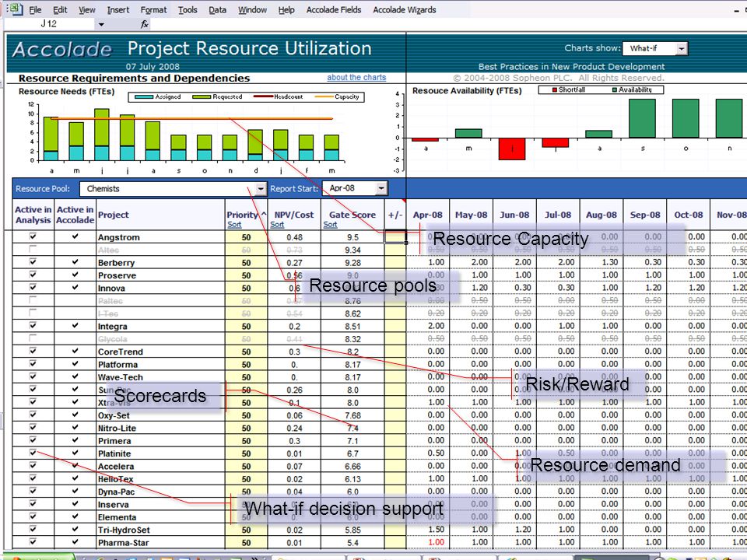Image resolution: width=747 pixels, height=560 pixels.
Task: Click Sort under the Gate Score header
Action: pos(330,225)
